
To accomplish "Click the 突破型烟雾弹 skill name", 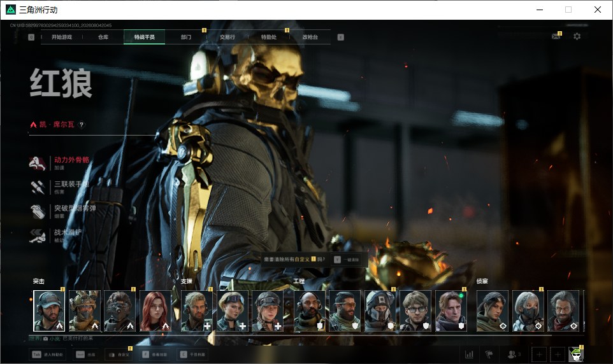I will pyautogui.click(x=75, y=208).
